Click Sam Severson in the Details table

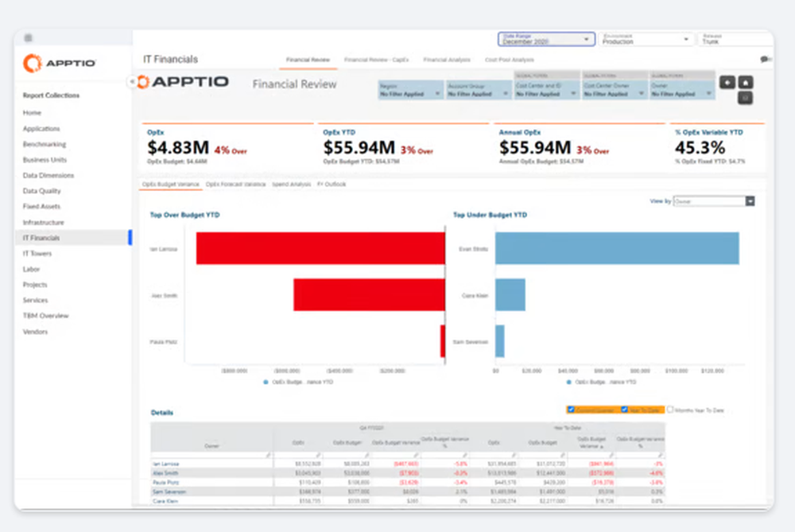pyautogui.click(x=169, y=492)
